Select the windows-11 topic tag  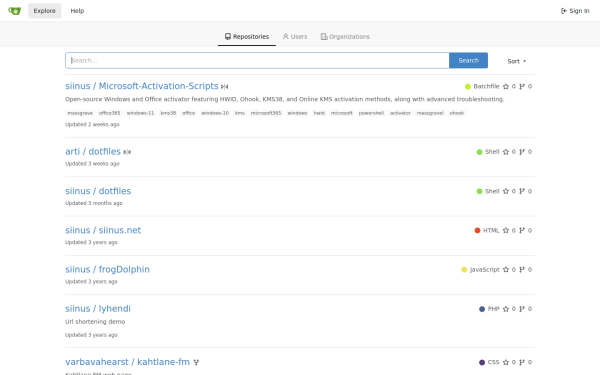(140, 113)
